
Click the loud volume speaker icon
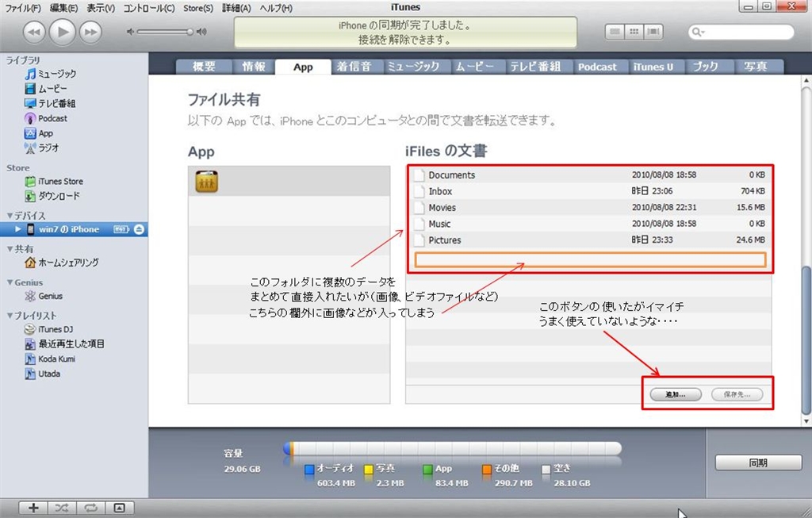tap(202, 32)
